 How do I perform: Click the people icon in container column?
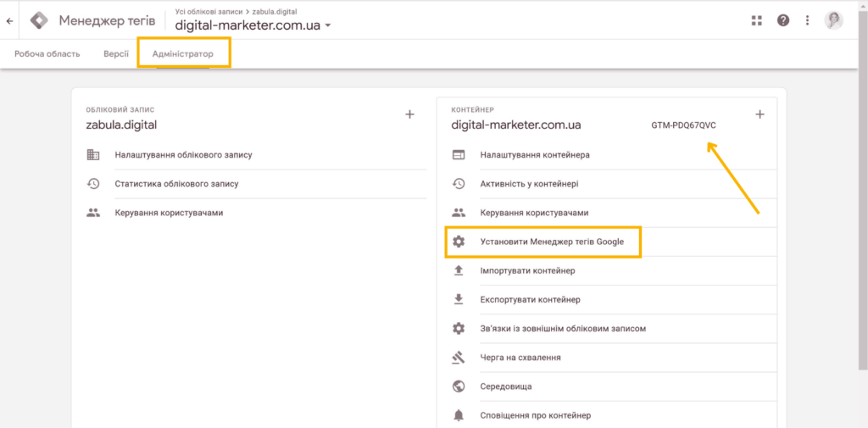459,213
